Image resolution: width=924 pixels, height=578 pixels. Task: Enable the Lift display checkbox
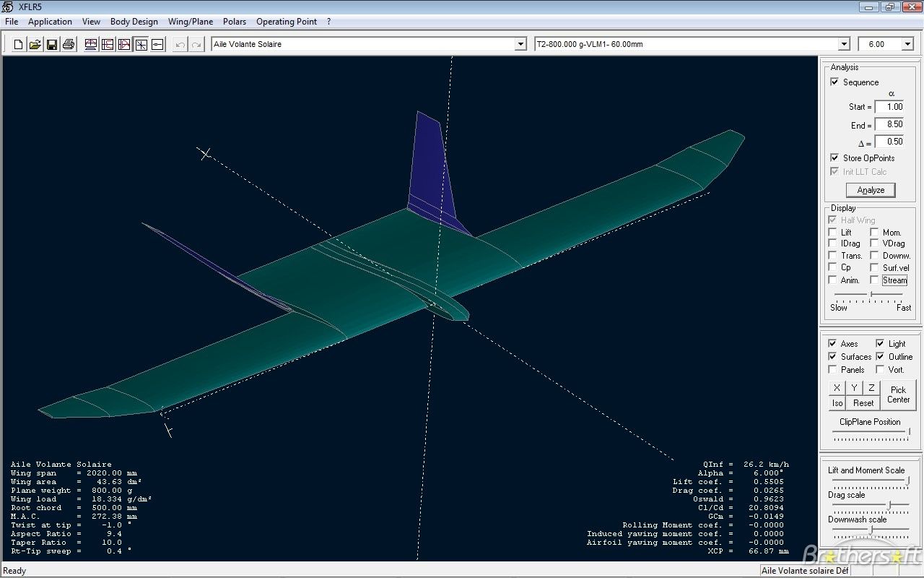(833, 233)
